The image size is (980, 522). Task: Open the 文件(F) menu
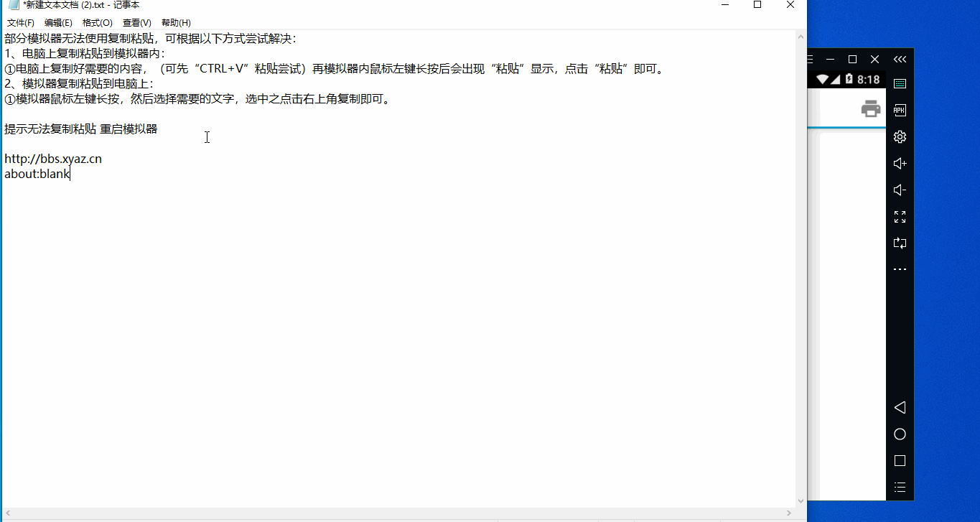[21, 23]
